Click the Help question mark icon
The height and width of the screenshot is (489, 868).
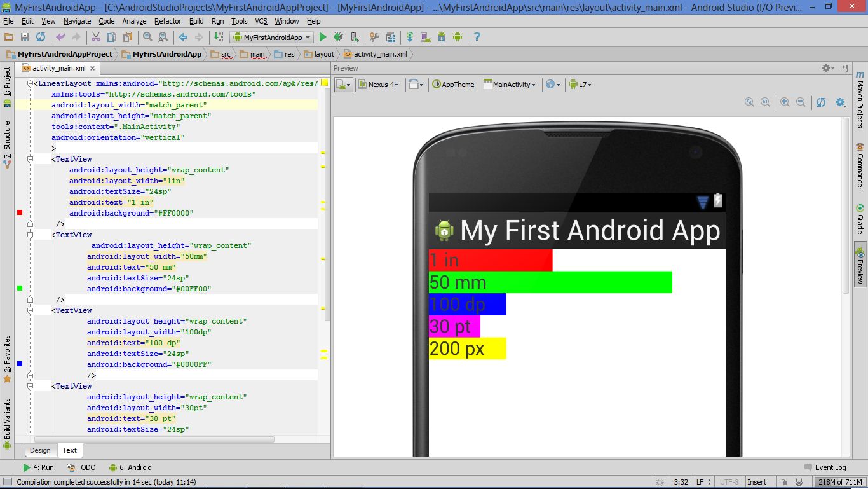[477, 38]
